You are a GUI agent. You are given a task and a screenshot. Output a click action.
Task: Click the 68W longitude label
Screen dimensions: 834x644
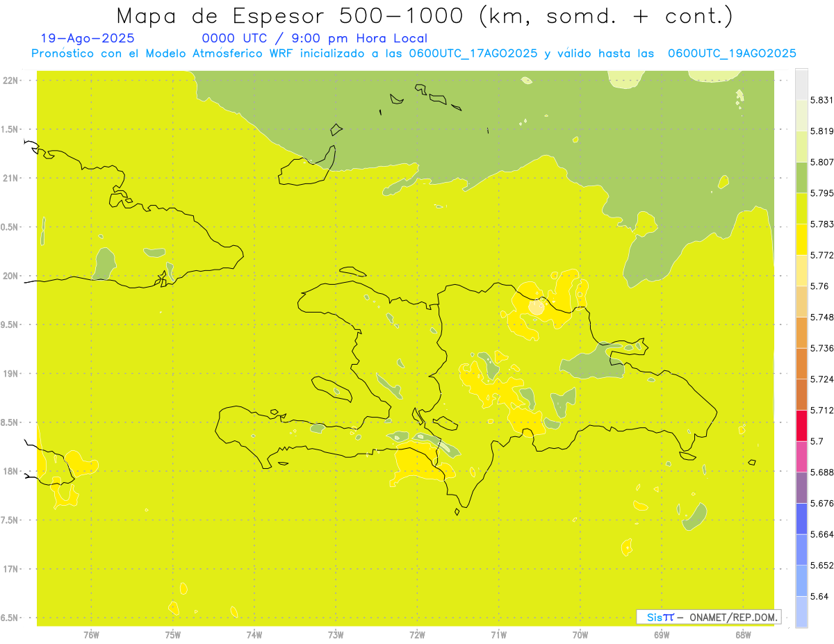743,634
